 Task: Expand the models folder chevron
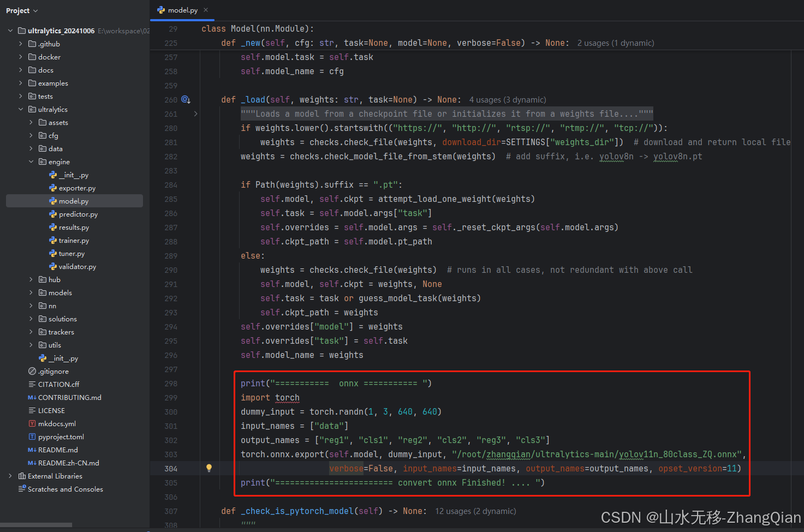click(31, 292)
